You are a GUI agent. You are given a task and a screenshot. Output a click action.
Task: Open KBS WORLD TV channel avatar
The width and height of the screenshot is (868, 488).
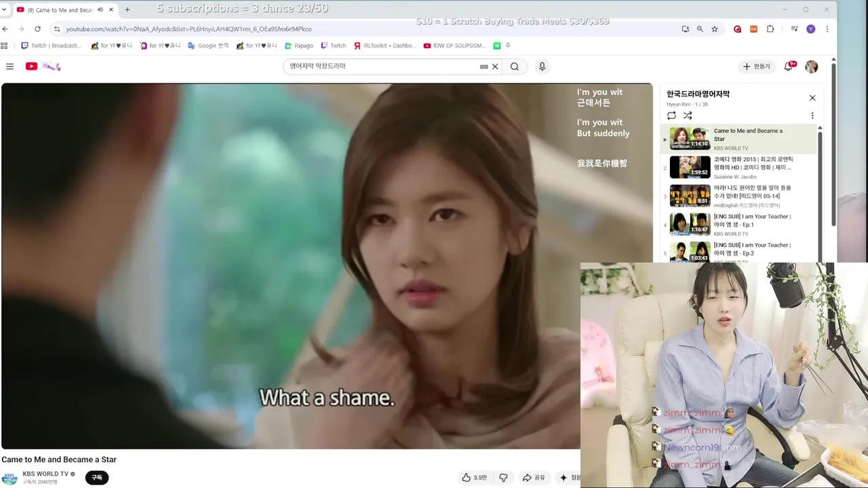[x=9, y=478]
